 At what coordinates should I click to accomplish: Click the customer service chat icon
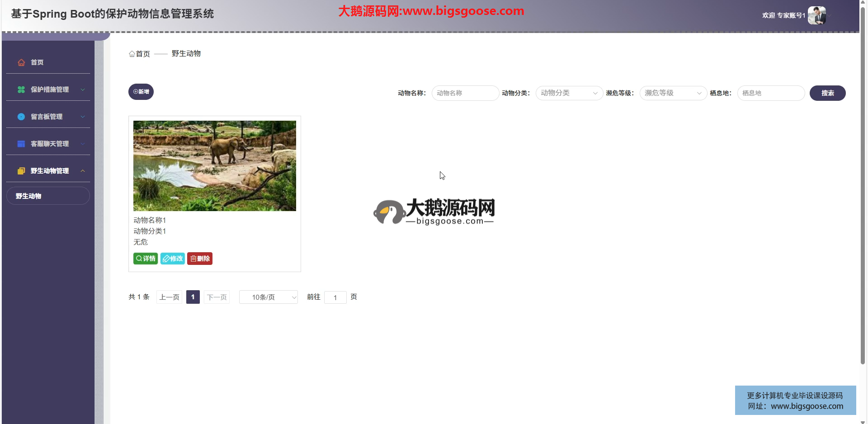click(21, 144)
